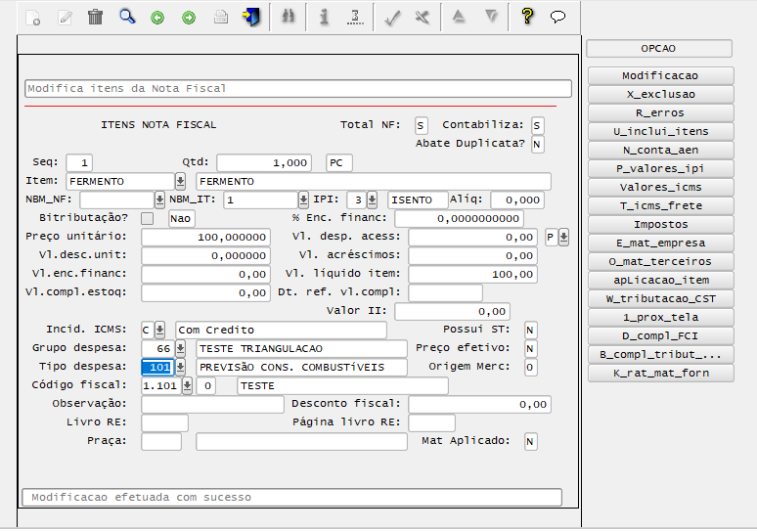Click the Valores_icms button
The width and height of the screenshot is (757, 532).
click(660, 188)
